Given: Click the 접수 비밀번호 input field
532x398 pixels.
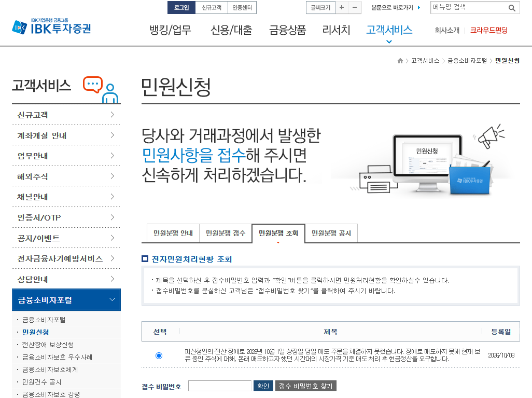Looking at the screenshot, I should coord(219,386).
